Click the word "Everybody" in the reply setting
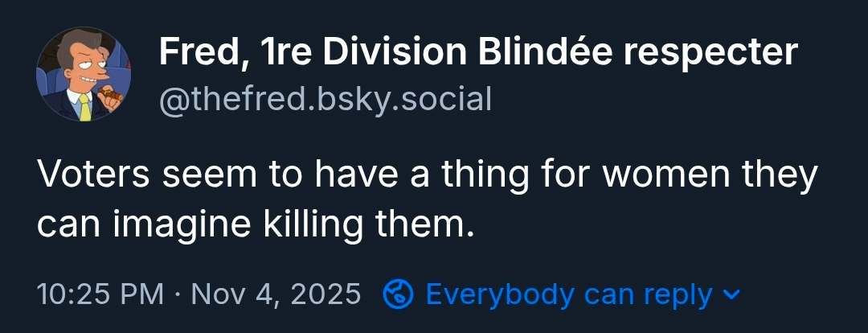The height and width of the screenshot is (333, 868). pyautogui.click(x=500, y=294)
